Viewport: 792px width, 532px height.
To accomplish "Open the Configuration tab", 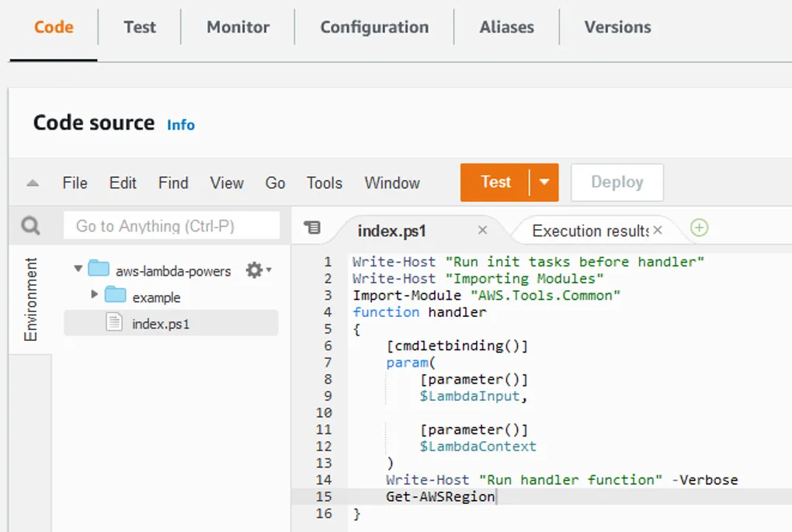I will click(374, 27).
